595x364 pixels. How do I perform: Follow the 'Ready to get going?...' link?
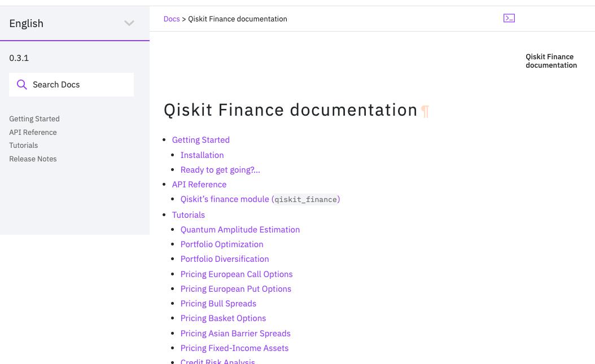[x=220, y=170]
